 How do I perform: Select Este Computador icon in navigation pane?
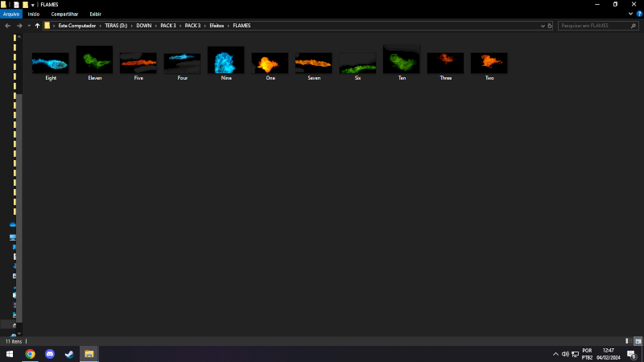pyautogui.click(x=13, y=237)
